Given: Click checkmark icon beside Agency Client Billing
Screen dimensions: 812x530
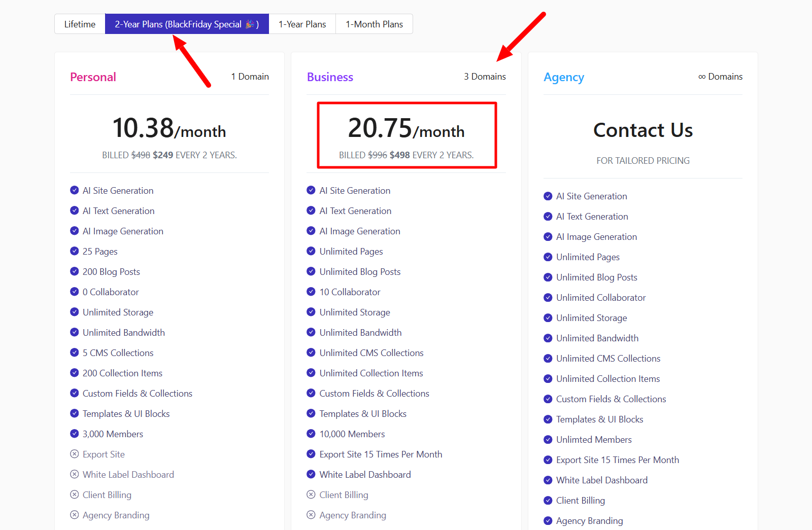Looking at the screenshot, I should [548, 501].
